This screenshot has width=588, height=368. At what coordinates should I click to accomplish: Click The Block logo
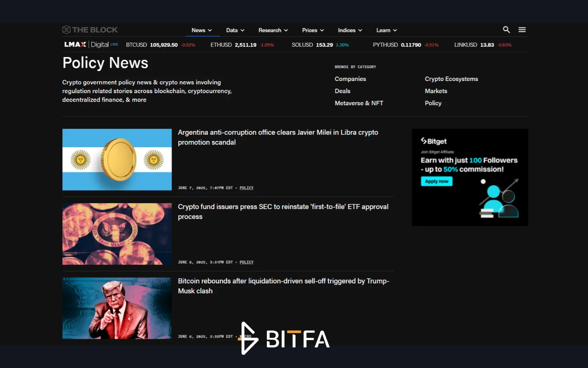[90, 30]
